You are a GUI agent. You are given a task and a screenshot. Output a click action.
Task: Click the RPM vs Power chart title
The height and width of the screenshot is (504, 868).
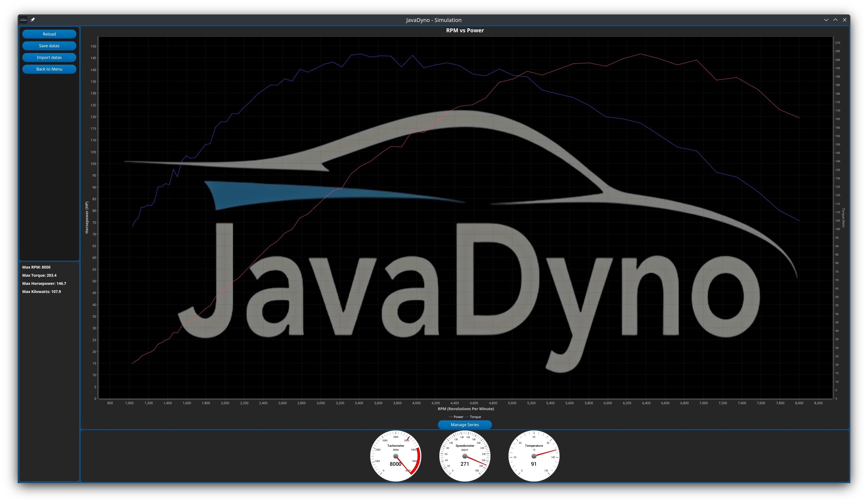464,30
